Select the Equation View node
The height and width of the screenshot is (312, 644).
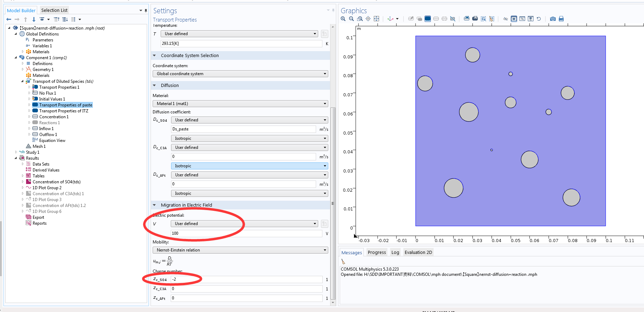pyautogui.click(x=52, y=141)
